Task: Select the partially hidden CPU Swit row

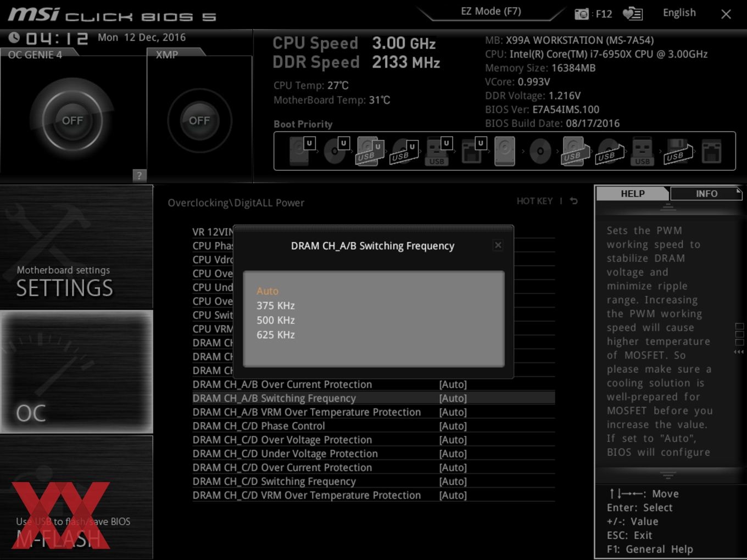Action: point(213,315)
